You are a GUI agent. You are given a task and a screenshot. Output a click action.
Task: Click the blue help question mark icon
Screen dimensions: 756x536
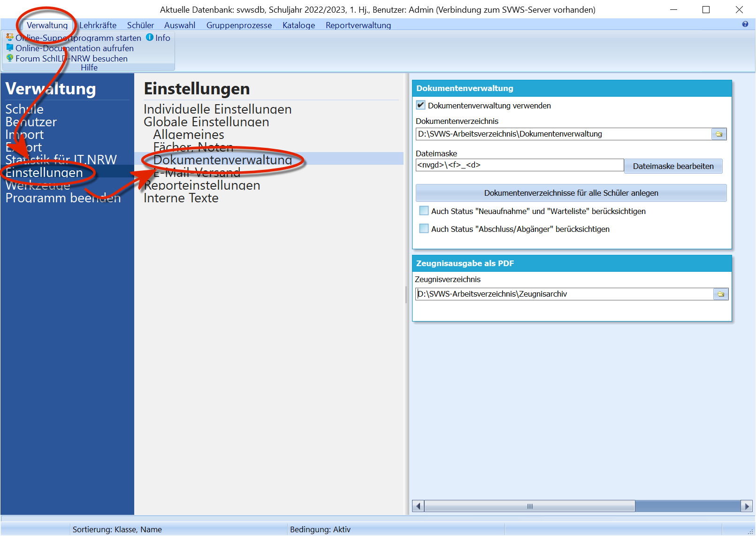(745, 24)
